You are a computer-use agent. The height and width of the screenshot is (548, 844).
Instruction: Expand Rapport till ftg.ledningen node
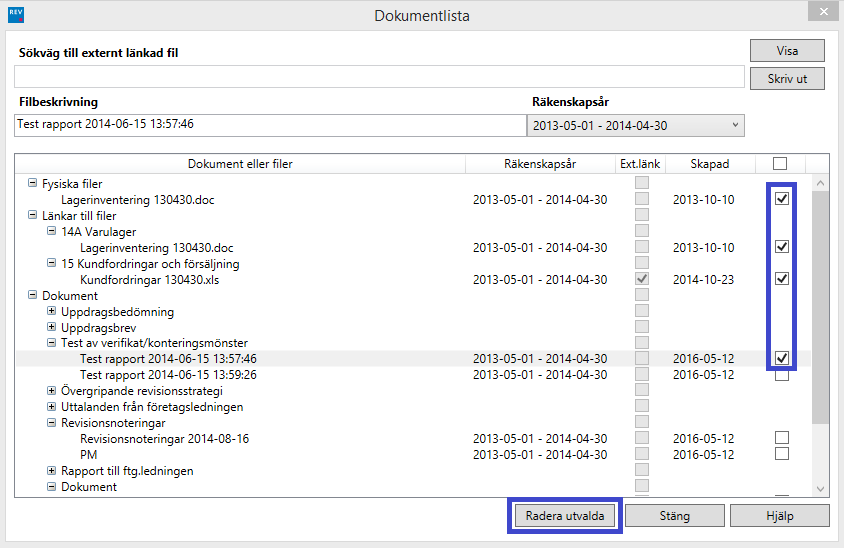pos(52,471)
